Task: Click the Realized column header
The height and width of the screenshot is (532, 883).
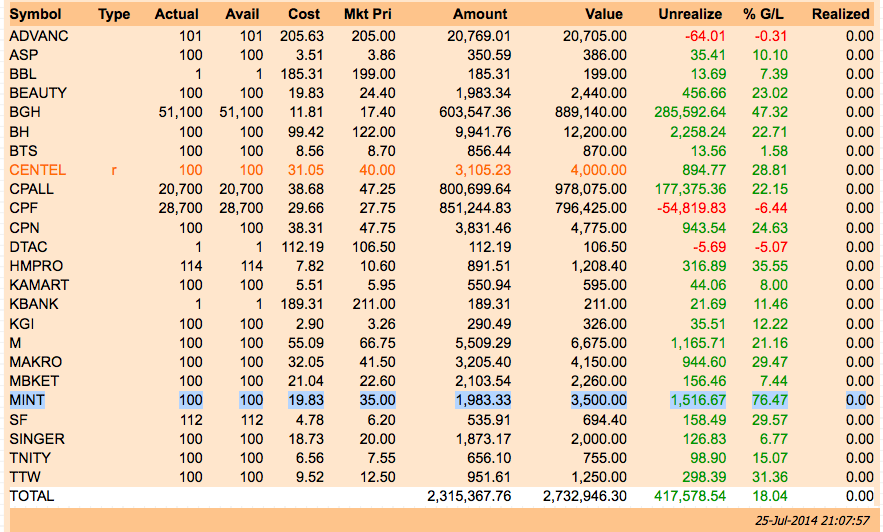Action: coord(841,14)
